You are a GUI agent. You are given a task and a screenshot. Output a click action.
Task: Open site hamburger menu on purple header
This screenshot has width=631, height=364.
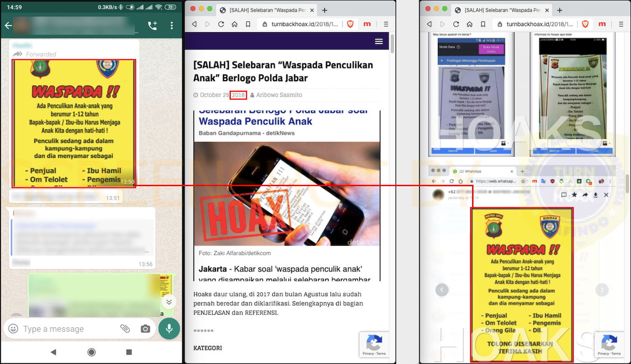tap(379, 41)
